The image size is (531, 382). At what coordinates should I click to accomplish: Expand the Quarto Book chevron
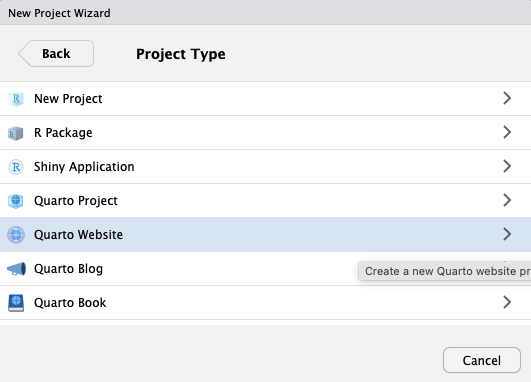507,302
